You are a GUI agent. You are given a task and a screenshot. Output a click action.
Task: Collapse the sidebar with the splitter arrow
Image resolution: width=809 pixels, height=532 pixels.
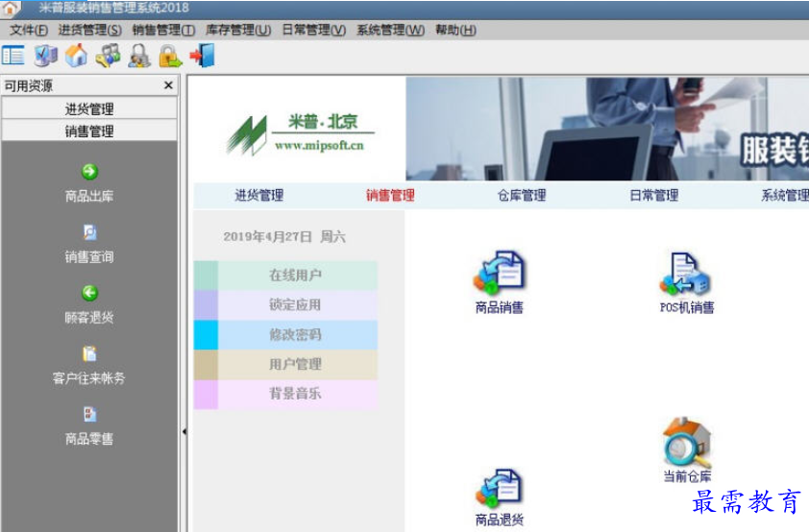[184, 431]
